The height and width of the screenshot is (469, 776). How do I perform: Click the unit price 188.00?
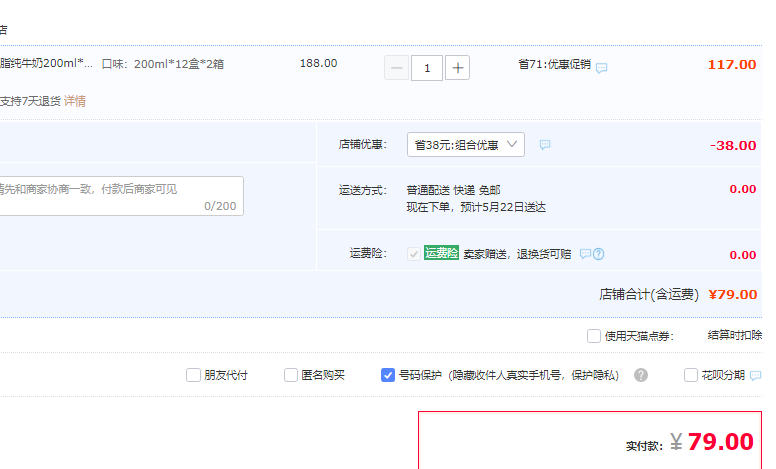coord(318,63)
